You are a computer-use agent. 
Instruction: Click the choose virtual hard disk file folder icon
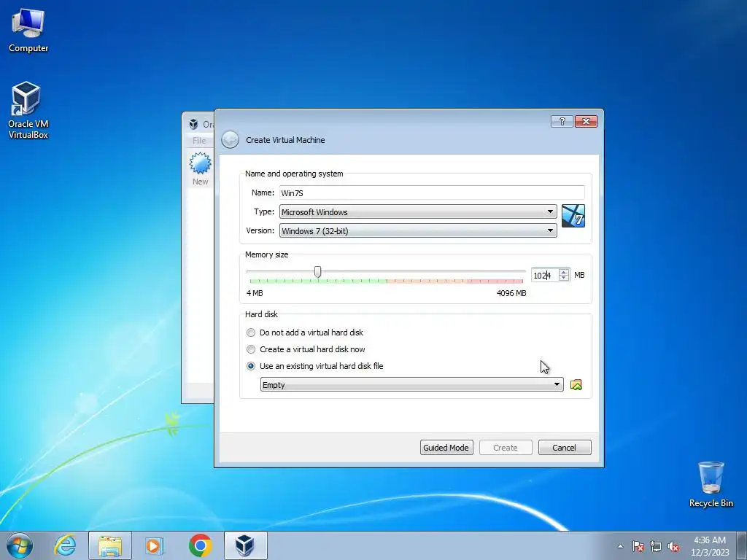[576, 385]
